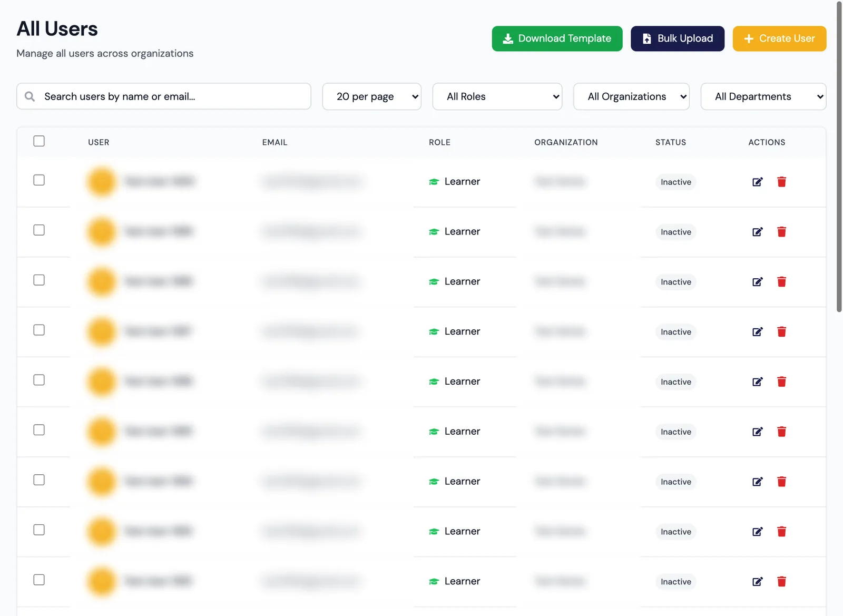Click the USER column header

pos(99,142)
